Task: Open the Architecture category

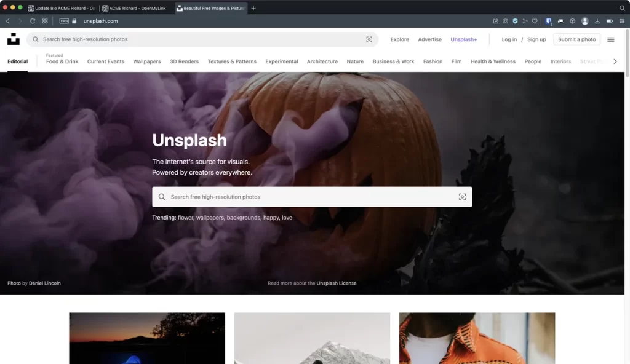Action: 322,61
